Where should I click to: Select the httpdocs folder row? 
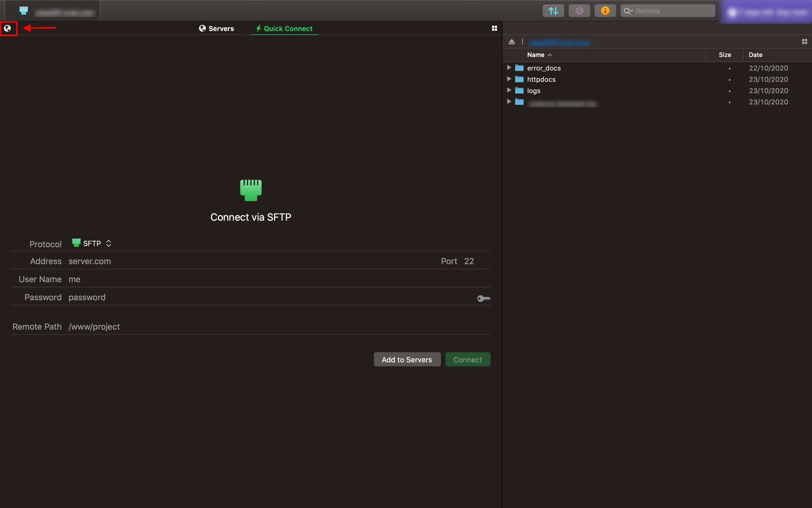coord(657,79)
